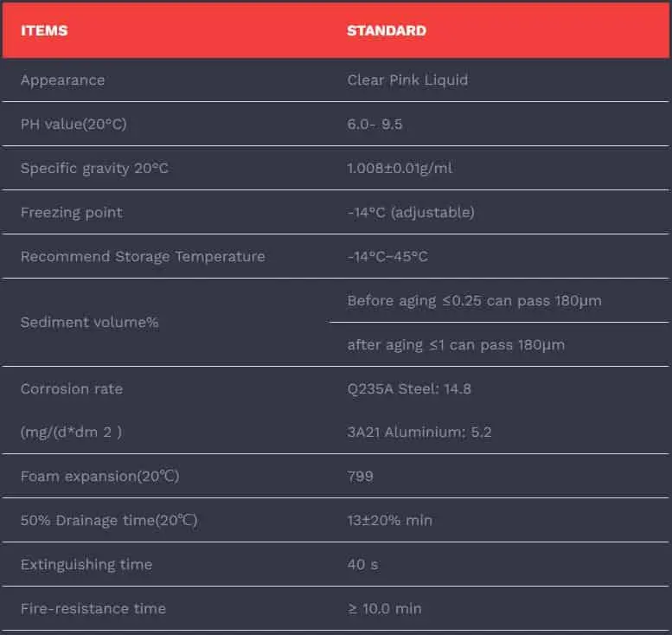
Task: Select Recommend Storage Temperature label
Action: [x=143, y=256]
